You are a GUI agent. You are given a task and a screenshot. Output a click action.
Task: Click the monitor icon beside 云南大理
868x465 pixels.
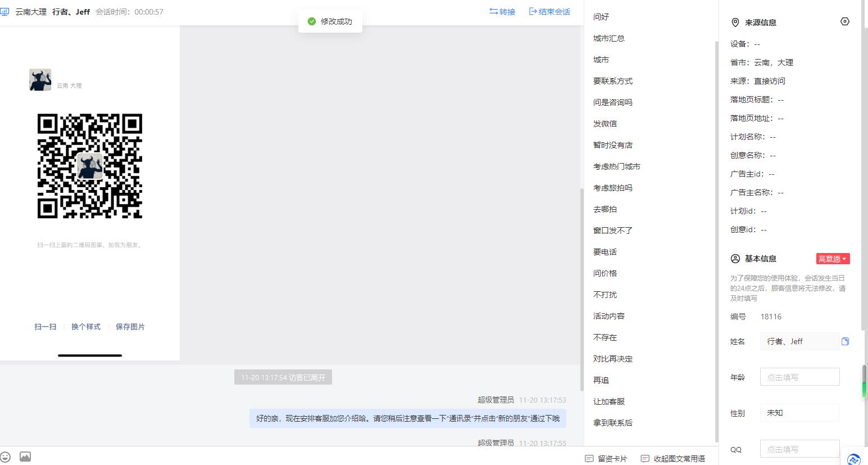(5, 11)
